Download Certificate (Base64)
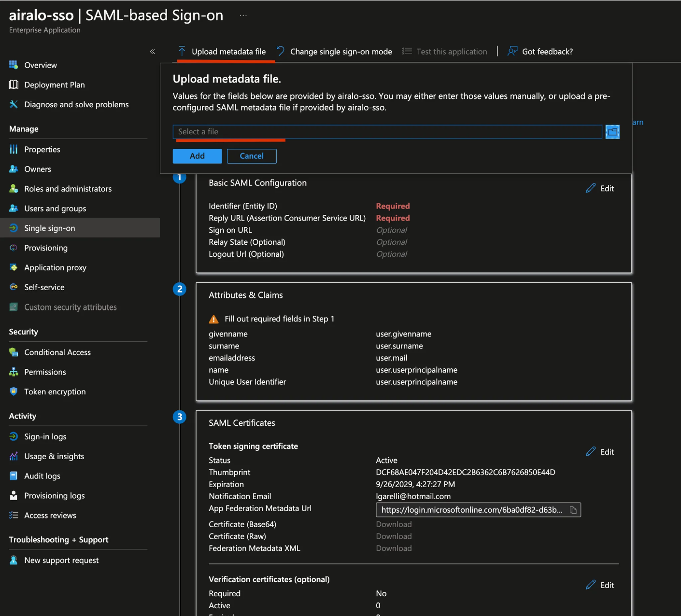681x616 pixels. (x=394, y=524)
